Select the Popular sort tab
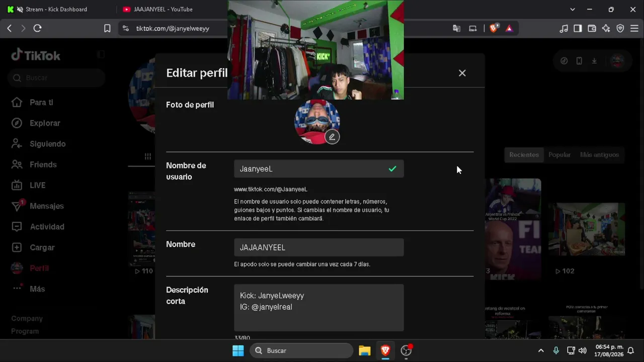Viewport: 644px width, 362px height. point(559,155)
